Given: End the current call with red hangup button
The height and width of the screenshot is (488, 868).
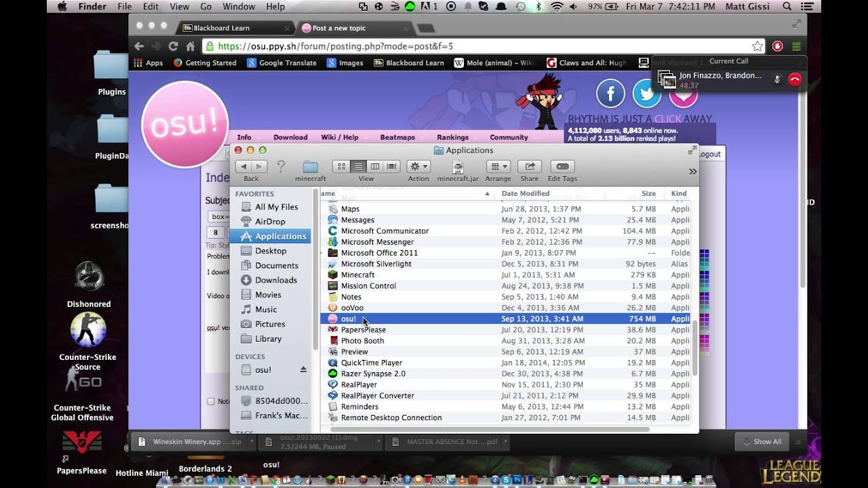Looking at the screenshot, I should 795,79.
